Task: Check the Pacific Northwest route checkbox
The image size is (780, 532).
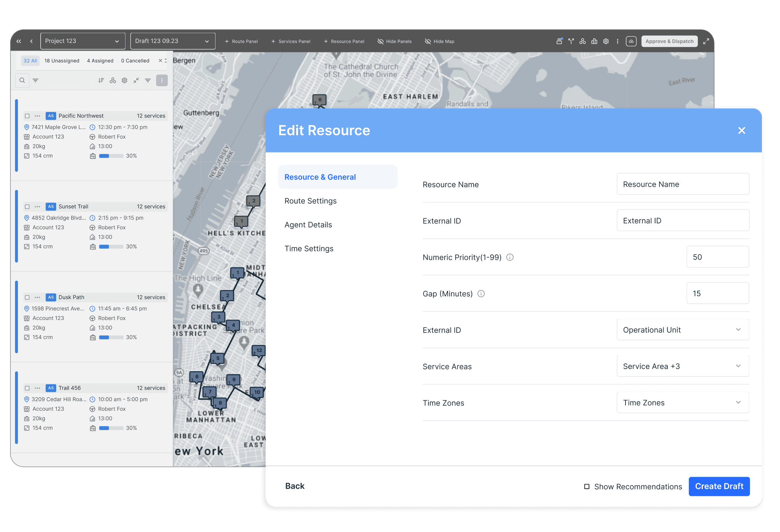Action: (x=27, y=116)
